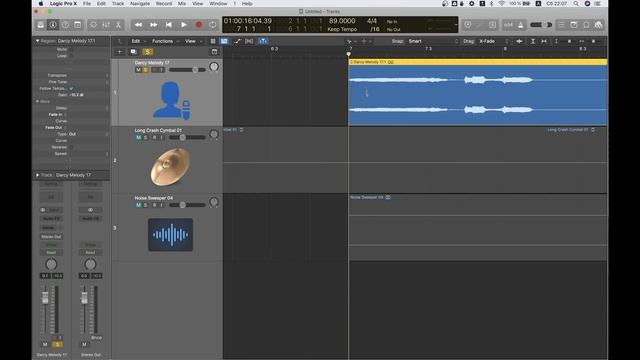The image size is (640, 360).
Task: Toggle the Metronome click button
Action: 520,25
